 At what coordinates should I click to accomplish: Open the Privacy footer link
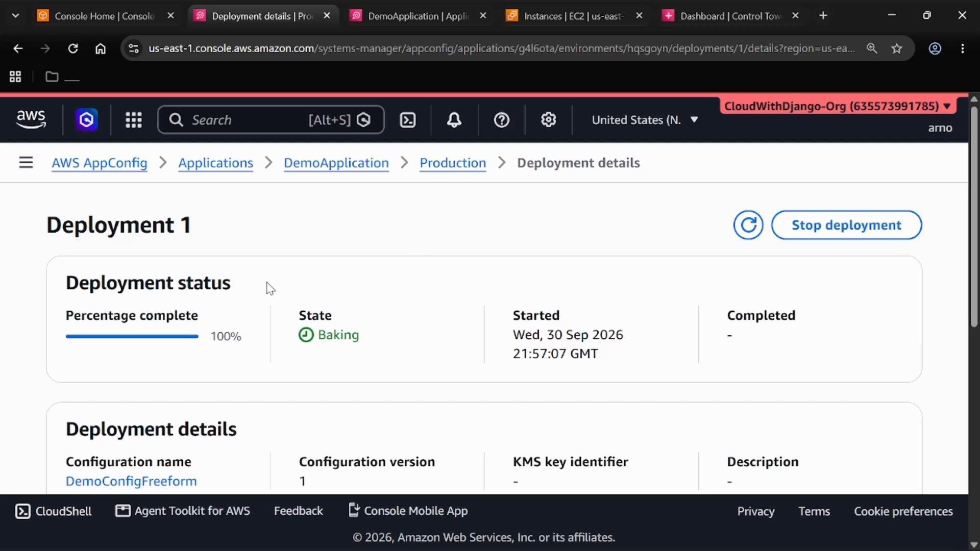(x=755, y=512)
